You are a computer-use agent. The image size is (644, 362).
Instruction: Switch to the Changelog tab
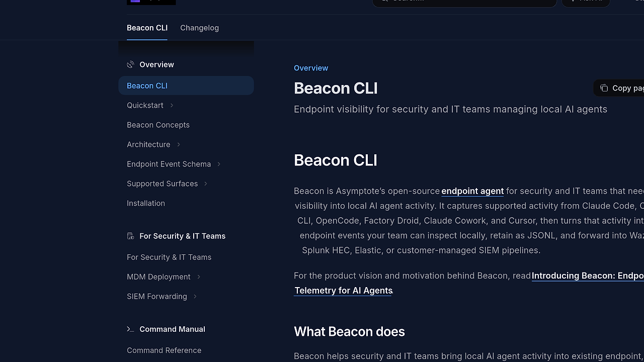(199, 28)
